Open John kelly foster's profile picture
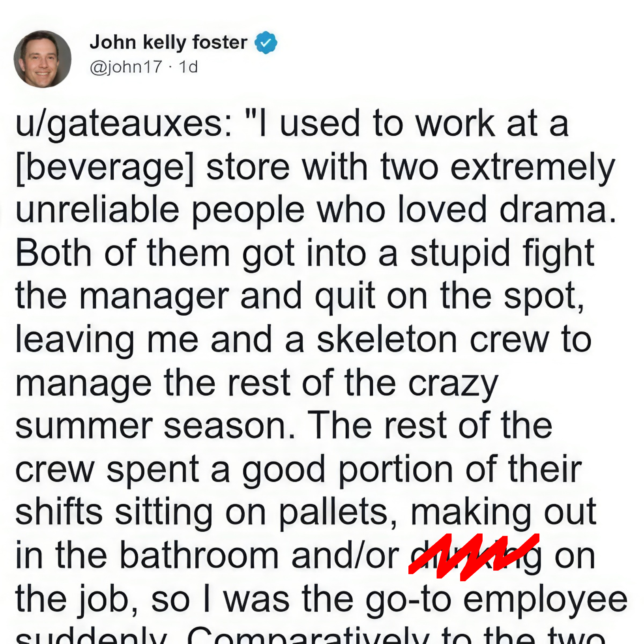The image size is (644, 644). [43, 59]
